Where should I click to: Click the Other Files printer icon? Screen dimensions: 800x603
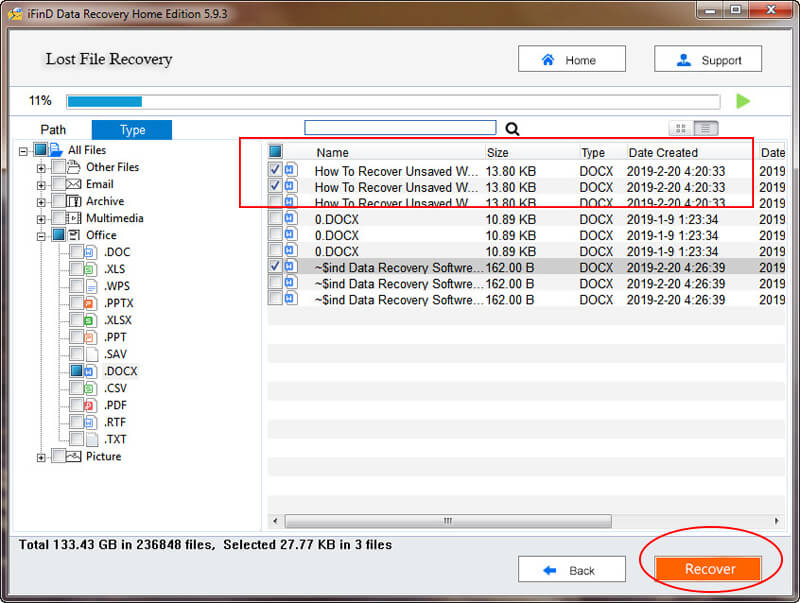[x=74, y=167]
